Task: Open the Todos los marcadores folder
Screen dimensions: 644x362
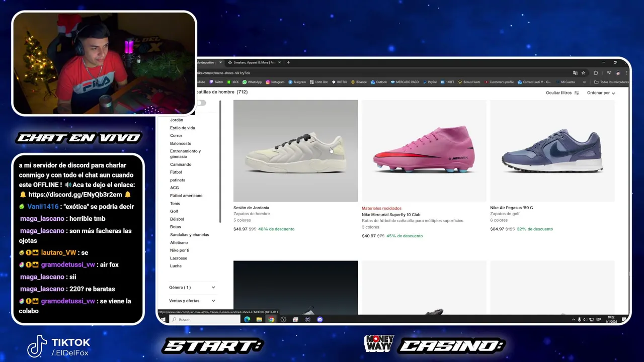Action: click(x=611, y=82)
